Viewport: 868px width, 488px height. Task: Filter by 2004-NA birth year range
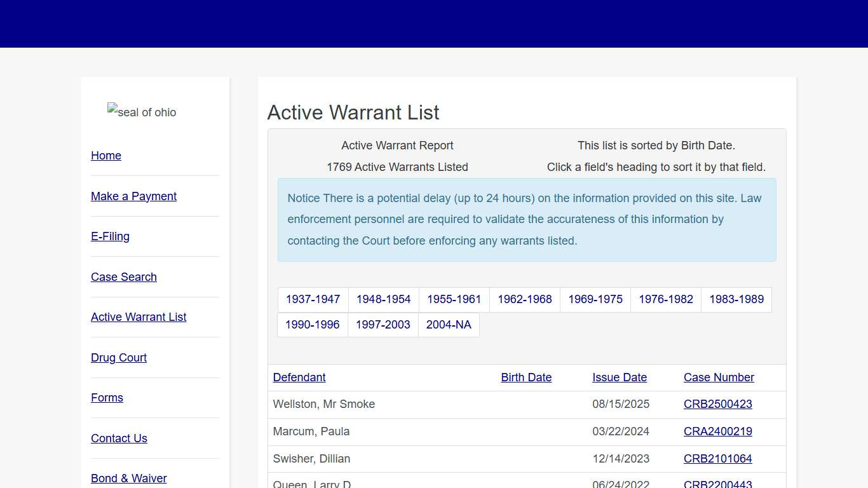pos(449,325)
